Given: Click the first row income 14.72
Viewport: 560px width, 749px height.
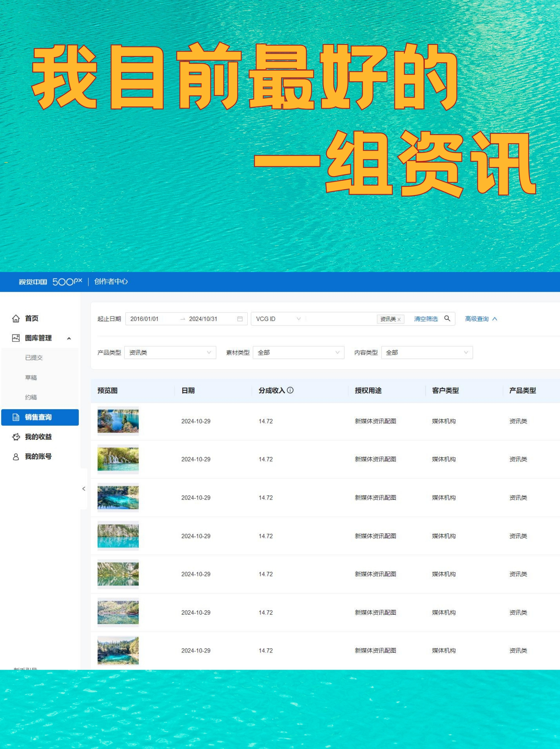Looking at the screenshot, I should tap(266, 421).
